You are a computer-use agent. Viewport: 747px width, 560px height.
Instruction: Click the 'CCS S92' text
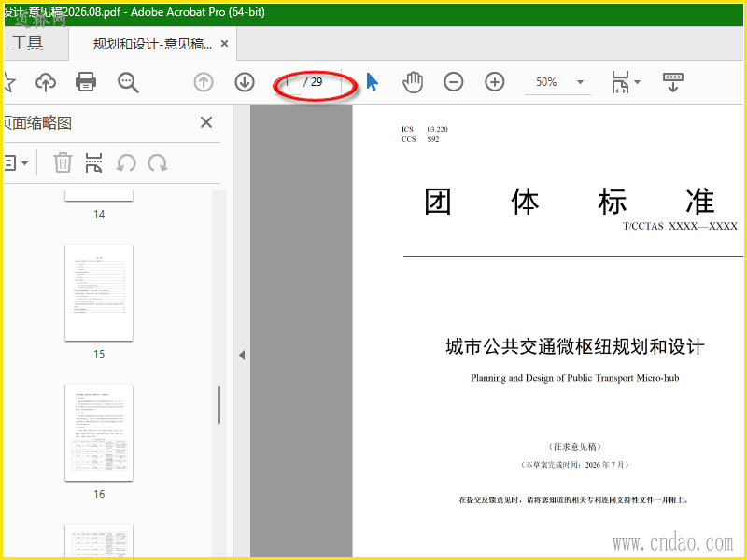click(420, 139)
